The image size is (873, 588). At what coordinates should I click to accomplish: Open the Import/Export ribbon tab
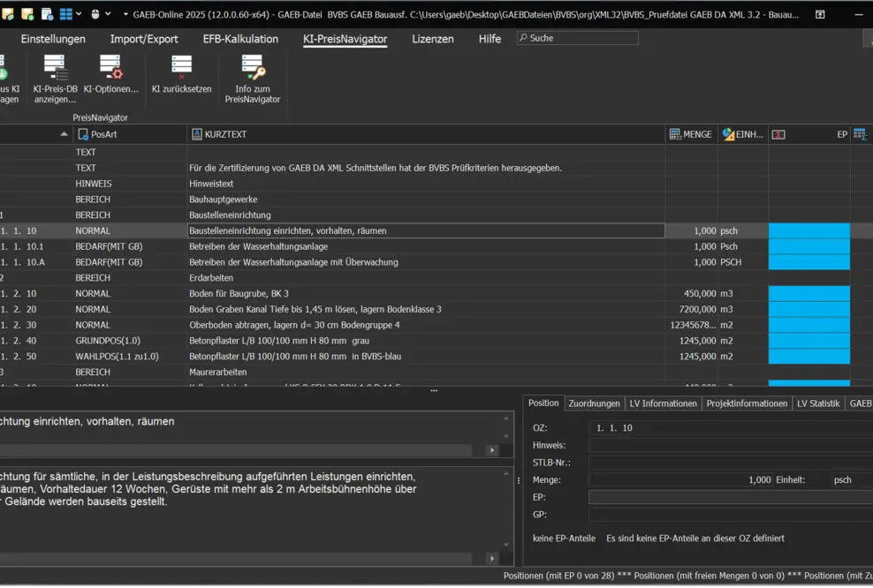(x=144, y=39)
